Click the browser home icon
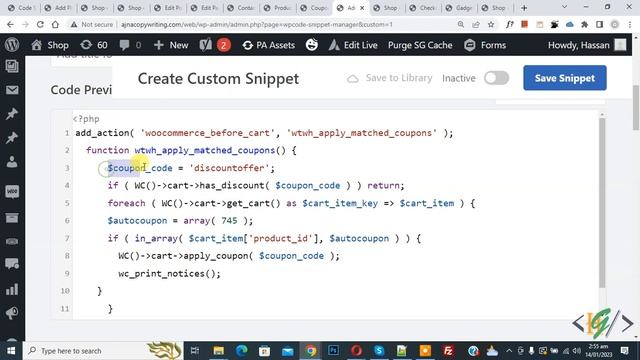Screen dimensions: 640x360 click(x=55, y=24)
